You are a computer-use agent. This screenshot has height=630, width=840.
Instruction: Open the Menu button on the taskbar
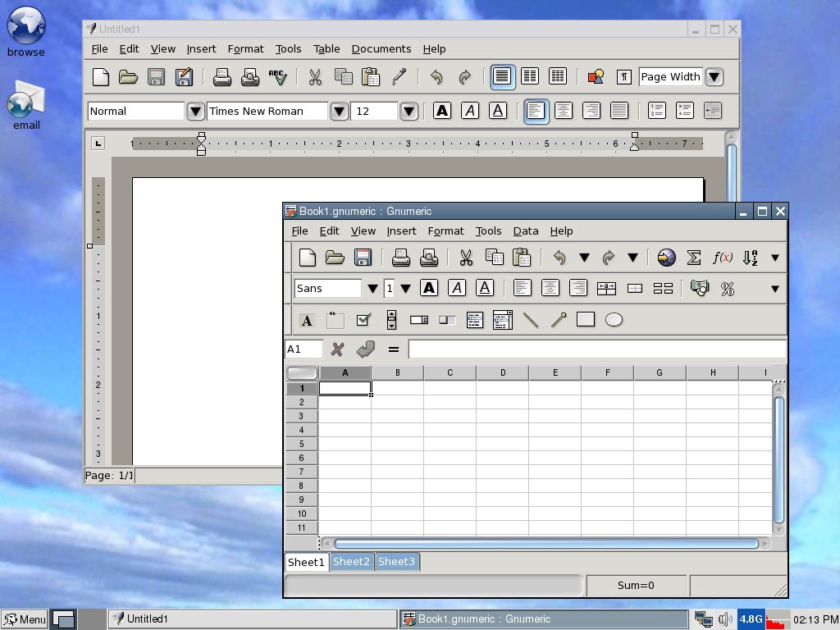click(25, 619)
